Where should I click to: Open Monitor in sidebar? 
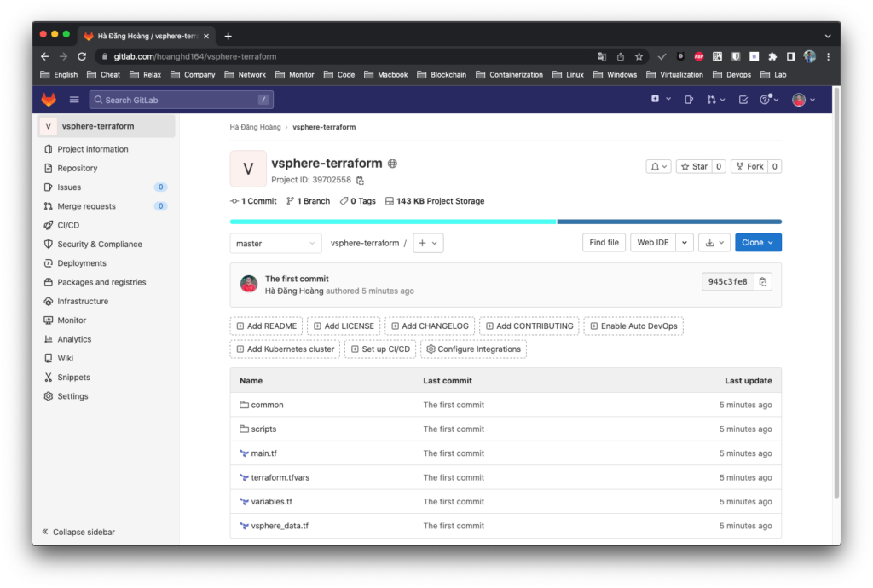click(x=106, y=320)
